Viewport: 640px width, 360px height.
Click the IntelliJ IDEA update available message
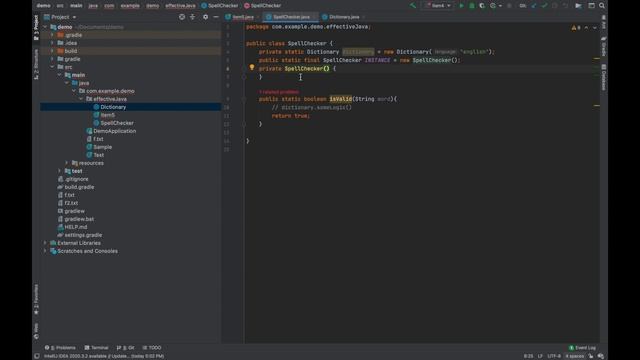[x=104, y=356]
